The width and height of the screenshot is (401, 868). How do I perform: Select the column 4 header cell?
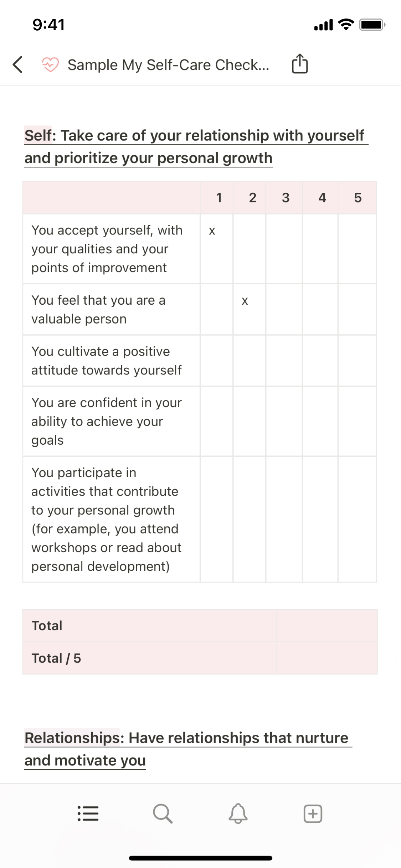coord(322,198)
